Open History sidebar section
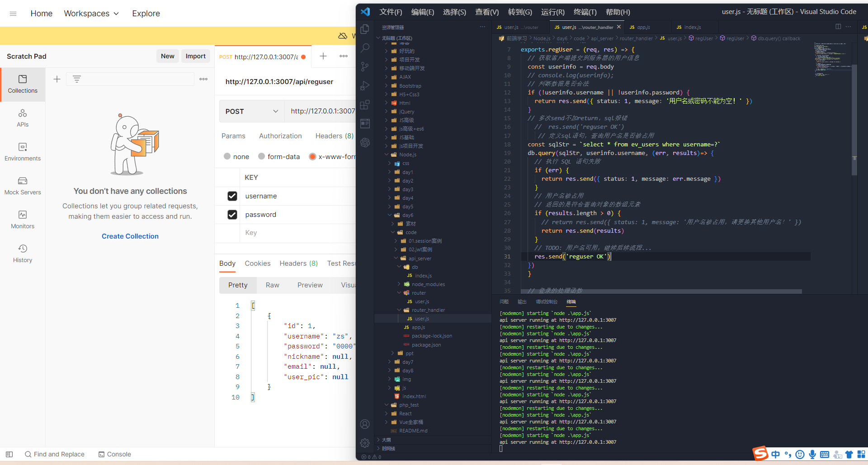 [23, 254]
